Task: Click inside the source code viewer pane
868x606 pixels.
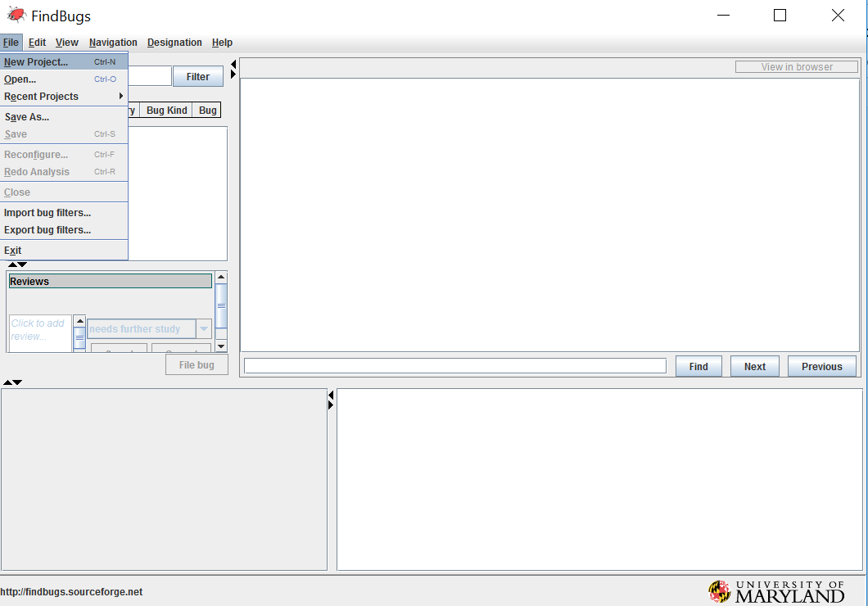Action: pos(549,215)
